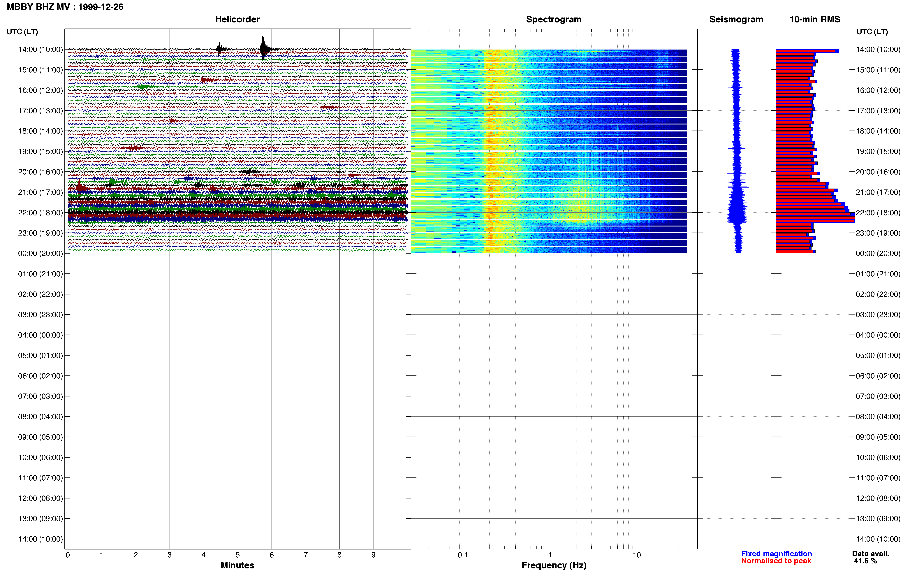Click the "Data avail." label
Viewport: 924px width, 578px height.
point(870,554)
